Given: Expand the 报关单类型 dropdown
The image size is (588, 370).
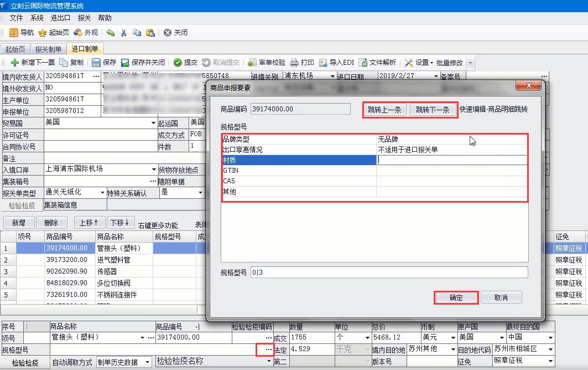Looking at the screenshot, I should (103, 193).
